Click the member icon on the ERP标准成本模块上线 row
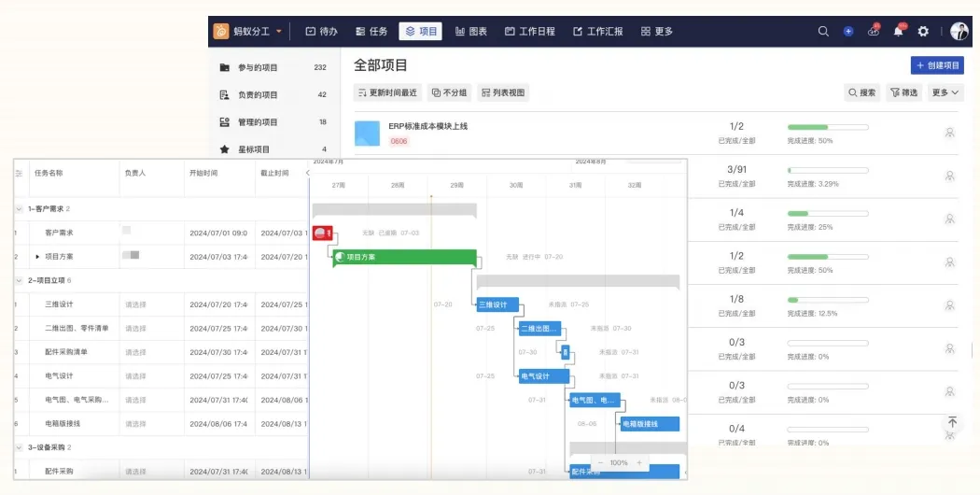Screen dimensions: 980x495 [x=949, y=133]
